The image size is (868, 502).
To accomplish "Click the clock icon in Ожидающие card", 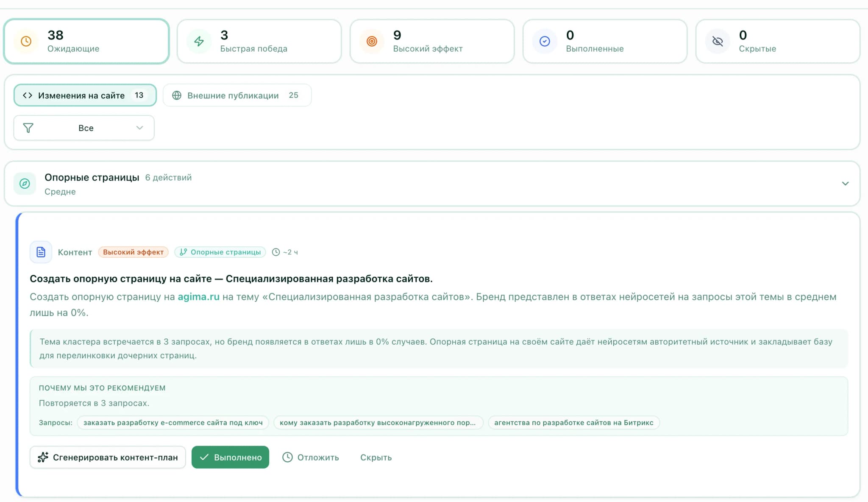I will coord(26,41).
